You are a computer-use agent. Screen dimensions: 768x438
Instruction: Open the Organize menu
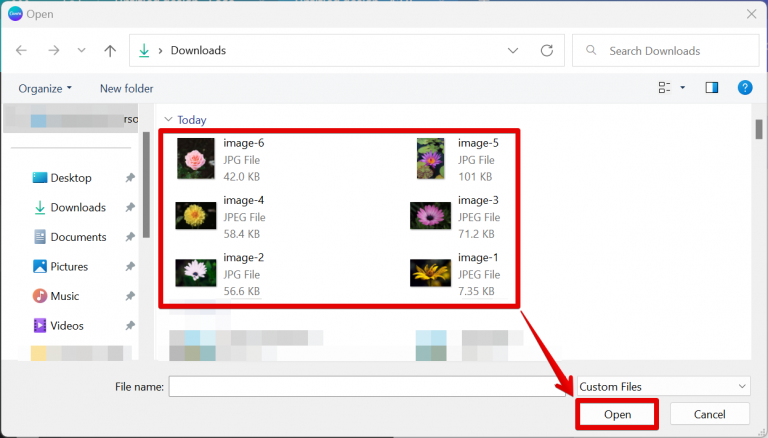[45, 88]
